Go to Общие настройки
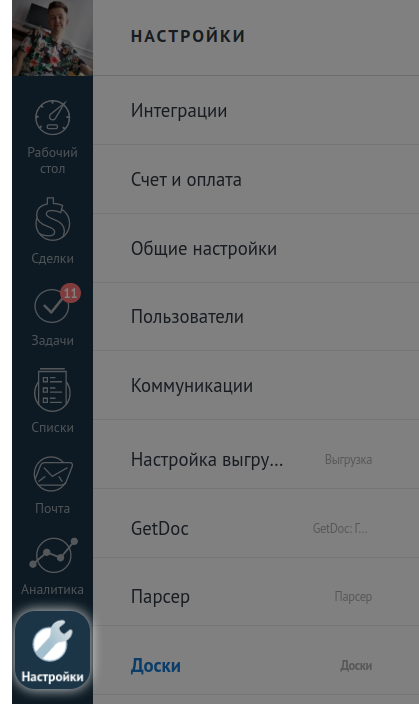 pos(256,248)
